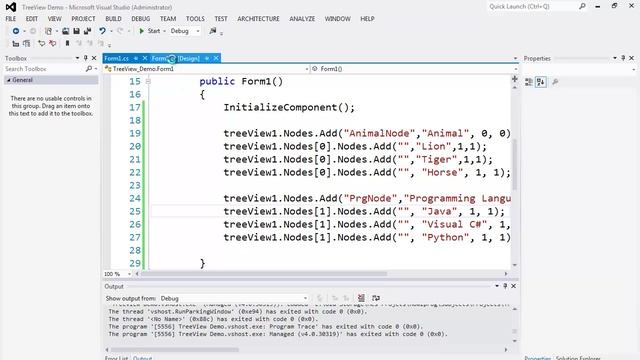
Task: Click the Navigate Backward toolbar icon
Action: pos(16,31)
